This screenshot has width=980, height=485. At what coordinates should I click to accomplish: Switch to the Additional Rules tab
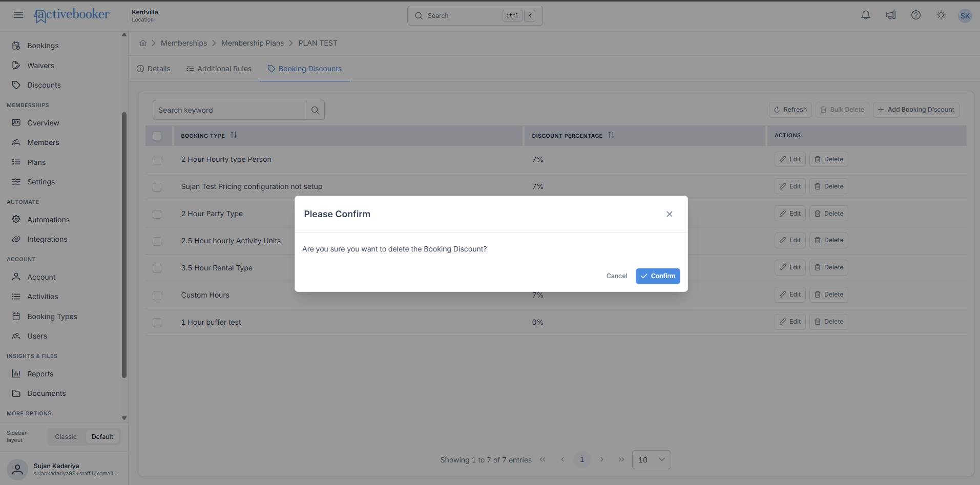(x=219, y=69)
